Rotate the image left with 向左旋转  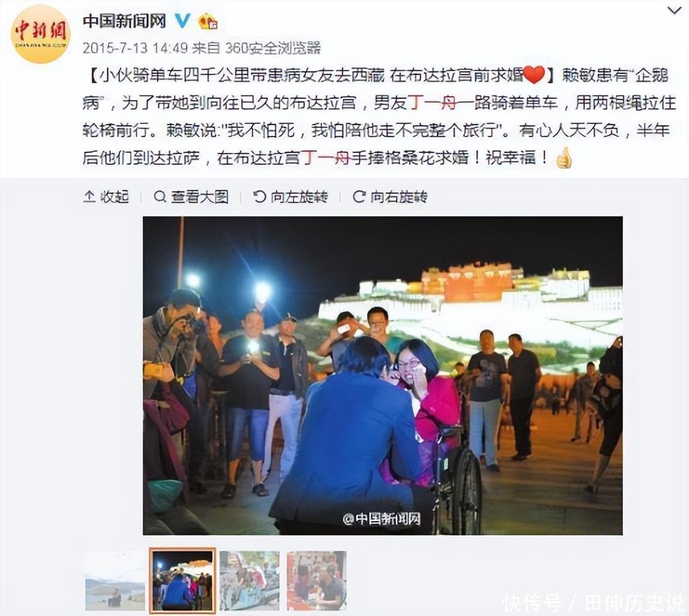(291, 197)
